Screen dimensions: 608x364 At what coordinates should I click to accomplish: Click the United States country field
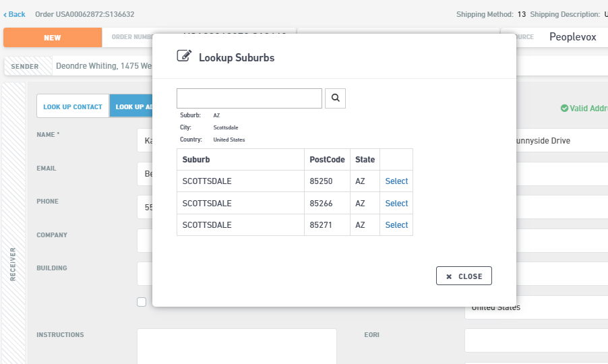click(x=536, y=308)
